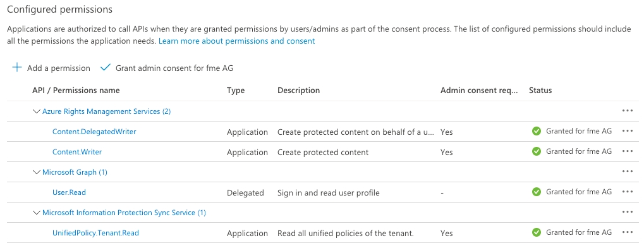Open ellipsis menu for UnifiedPolicy.Tenant.Read row
The width and height of the screenshot is (644, 250).
(627, 232)
